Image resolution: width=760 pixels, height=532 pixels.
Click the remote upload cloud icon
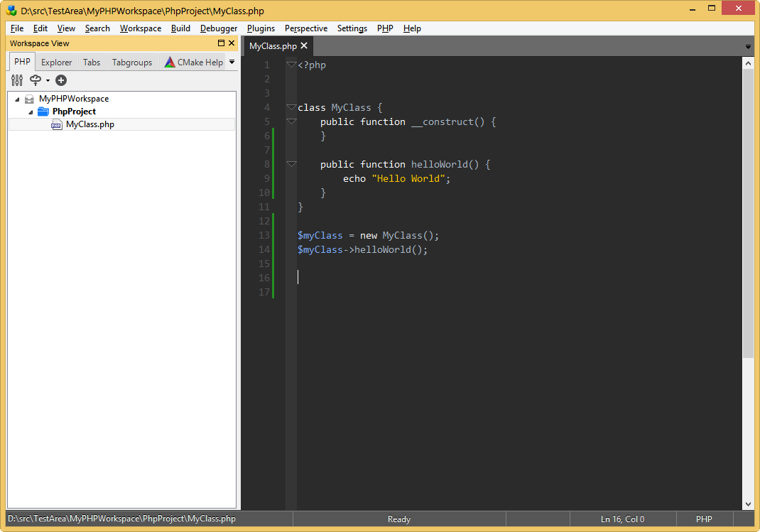36,80
